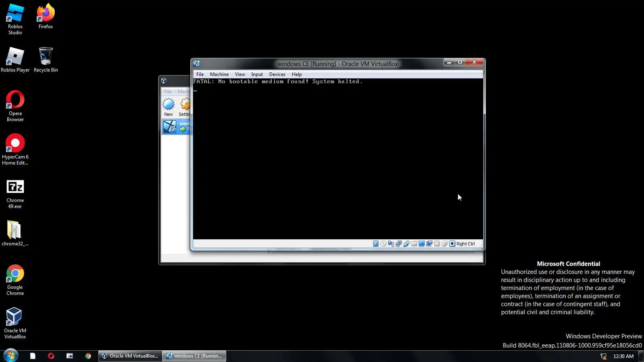Select the Roblox Studio desktop icon
This screenshot has height=362, width=644.
pos(15,19)
